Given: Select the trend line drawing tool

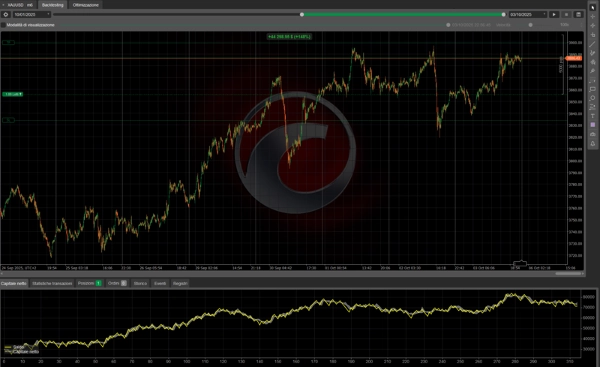Looking at the screenshot, I should pyautogui.click(x=592, y=44).
